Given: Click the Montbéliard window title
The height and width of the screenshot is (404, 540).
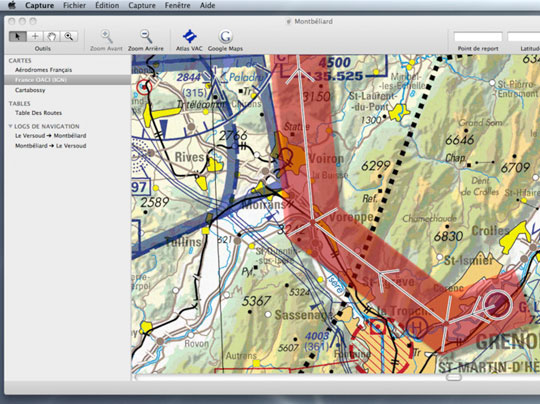Looking at the screenshot, I should click(313, 21).
